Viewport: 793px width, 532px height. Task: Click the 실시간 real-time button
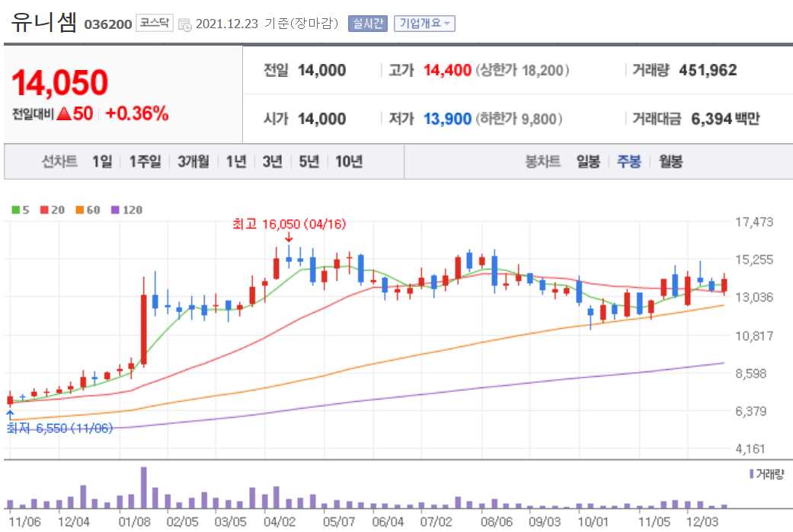click(x=369, y=24)
